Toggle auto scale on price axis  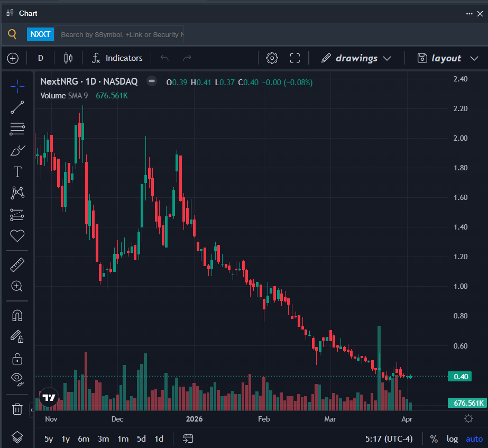coord(474,438)
